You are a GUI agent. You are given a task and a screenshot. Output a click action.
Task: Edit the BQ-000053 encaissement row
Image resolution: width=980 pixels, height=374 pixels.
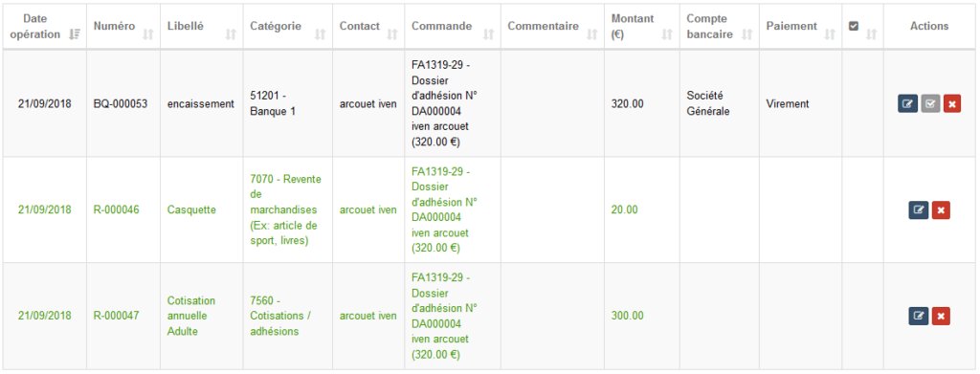pos(907,103)
